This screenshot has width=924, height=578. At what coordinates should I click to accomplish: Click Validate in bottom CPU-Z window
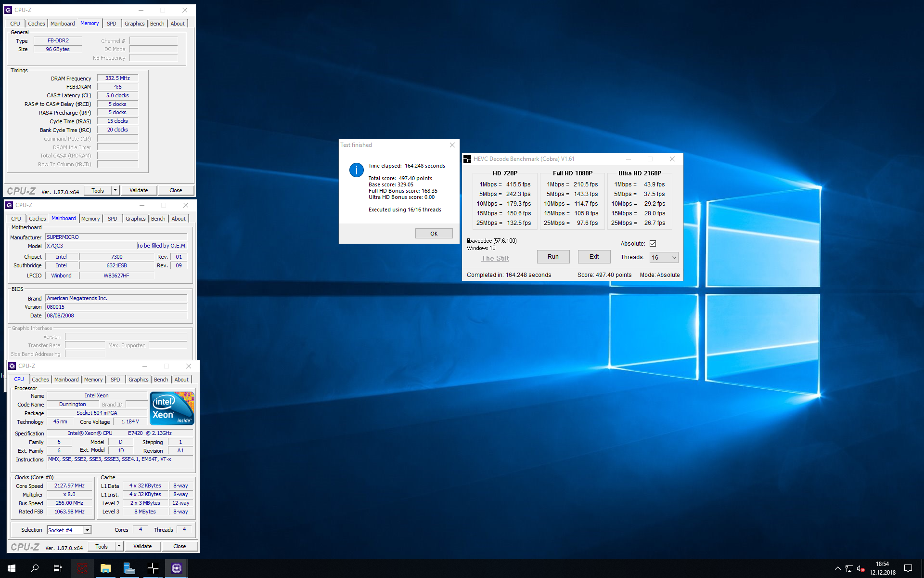click(x=143, y=546)
